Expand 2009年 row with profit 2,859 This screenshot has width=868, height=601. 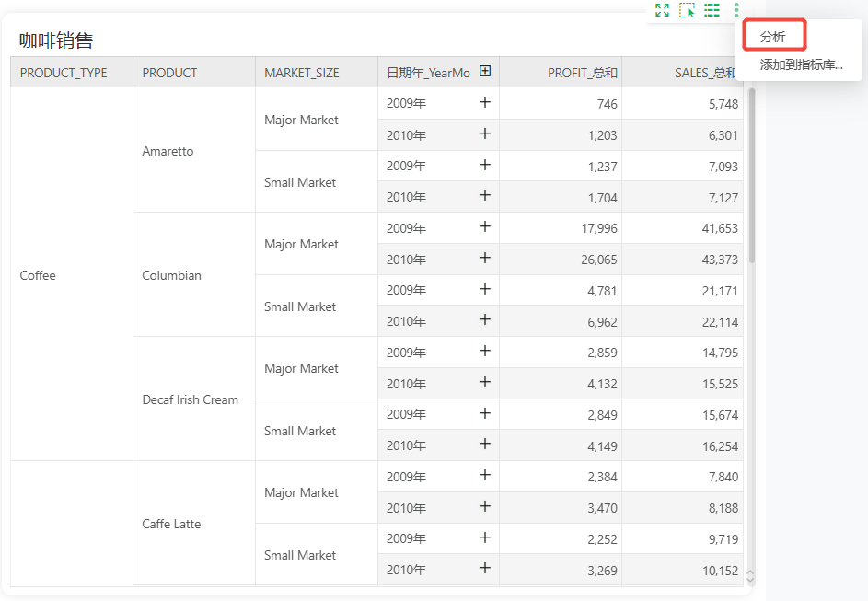[485, 351]
